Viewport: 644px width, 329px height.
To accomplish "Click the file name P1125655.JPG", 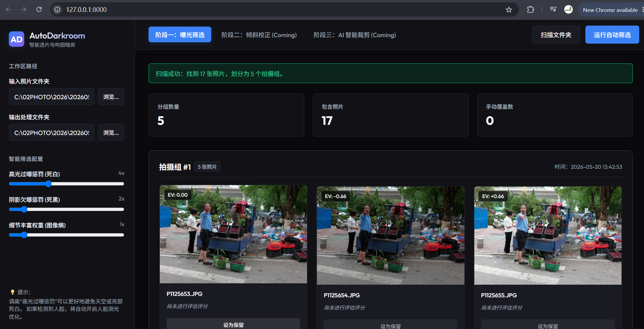I will click(499, 295).
